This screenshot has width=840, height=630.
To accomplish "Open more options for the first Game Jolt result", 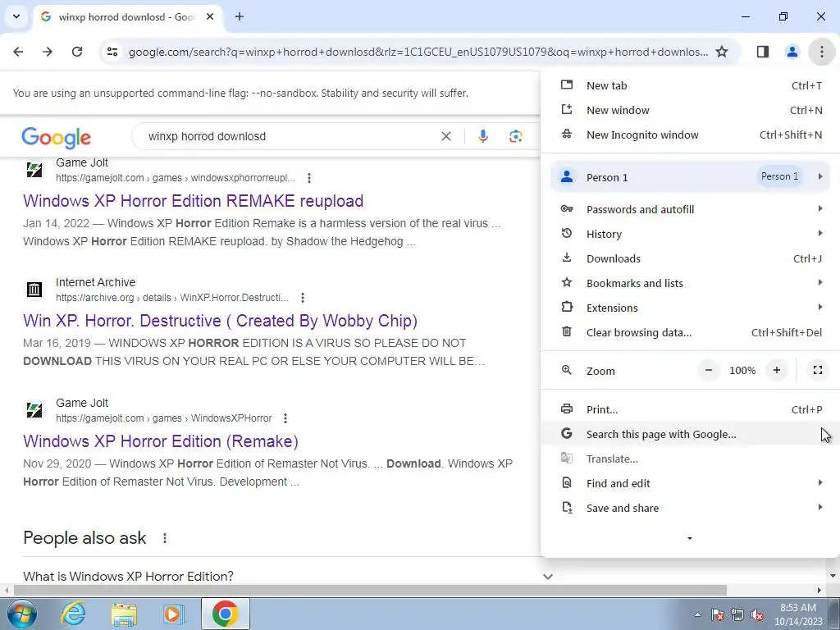I will pos(309,178).
